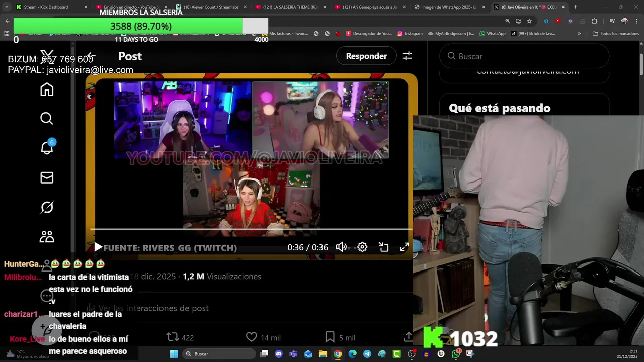Screen dimensions: 644x362
Task: Open Telegram from taskbar
Action: click(367, 354)
